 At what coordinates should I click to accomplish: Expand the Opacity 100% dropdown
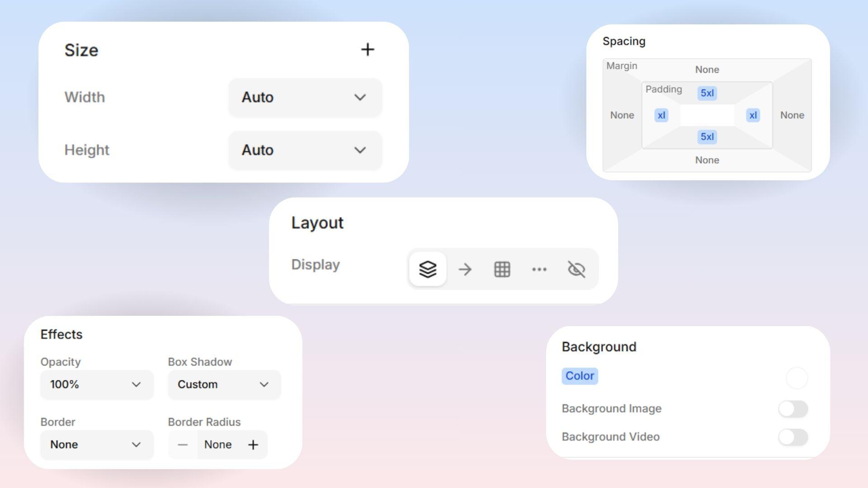point(96,385)
